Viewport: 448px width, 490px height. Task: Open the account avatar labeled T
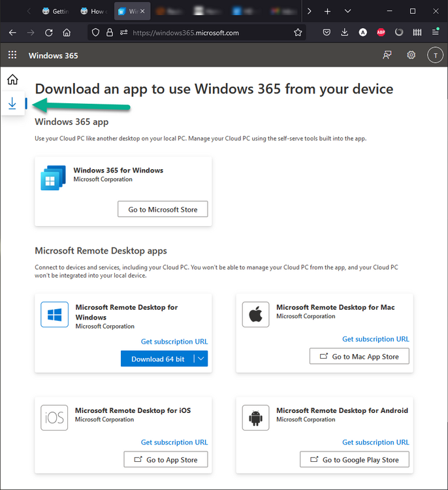click(x=435, y=56)
